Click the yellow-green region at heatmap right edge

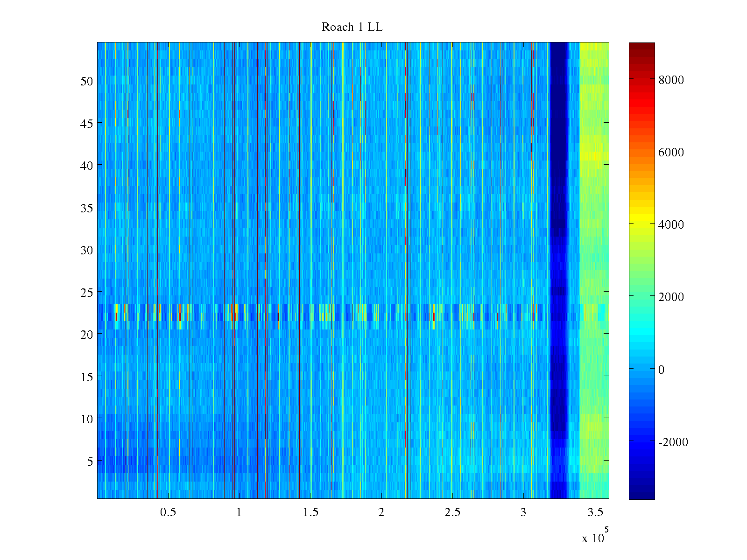coord(594,271)
